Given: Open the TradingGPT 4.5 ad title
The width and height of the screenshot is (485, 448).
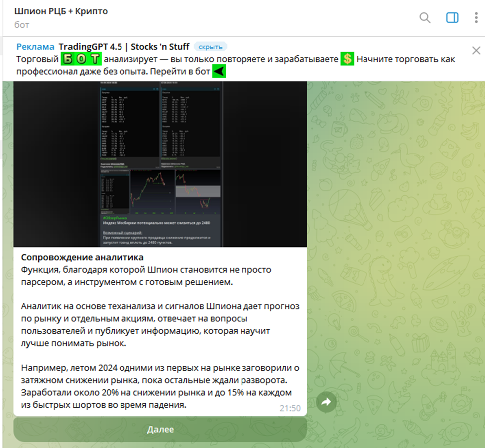Looking at the screenshot, I should (124, 47).
